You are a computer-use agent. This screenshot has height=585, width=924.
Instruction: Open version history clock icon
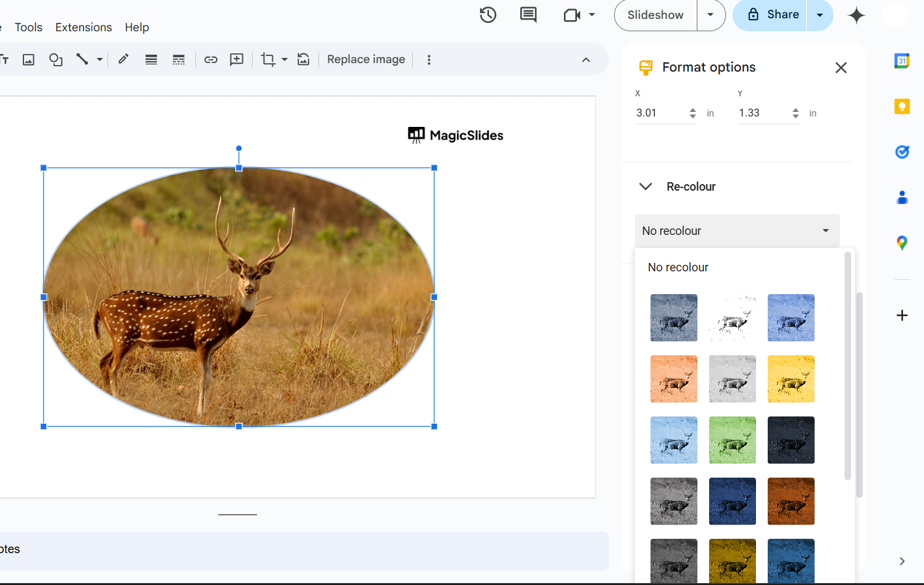tap(488, 14)
